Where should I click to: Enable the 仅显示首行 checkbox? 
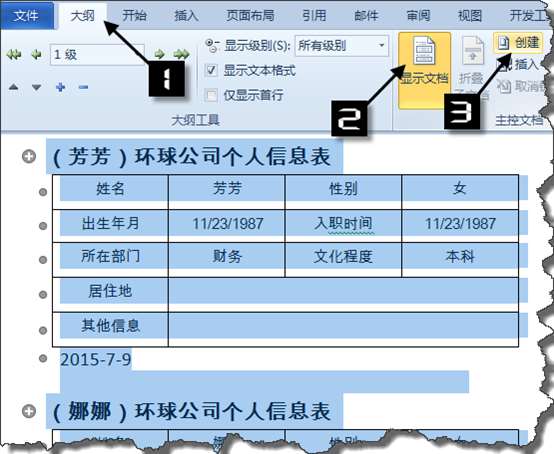click(211, 95)
